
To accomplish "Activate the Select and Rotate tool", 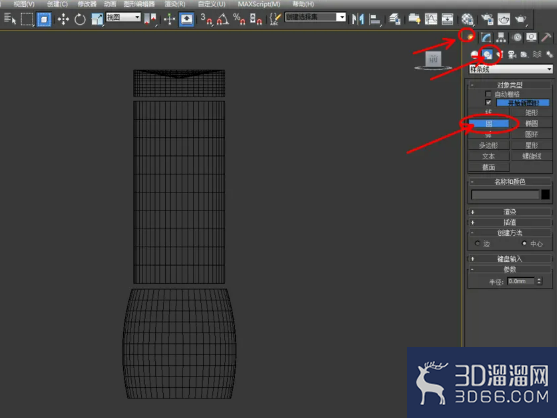I will tap(80, 19).
